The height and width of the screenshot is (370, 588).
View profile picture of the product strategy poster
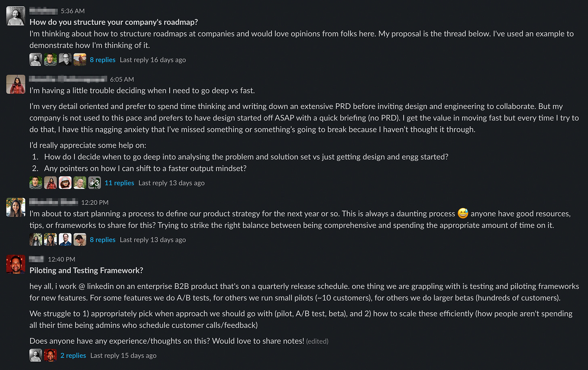[x=15, y=207]
